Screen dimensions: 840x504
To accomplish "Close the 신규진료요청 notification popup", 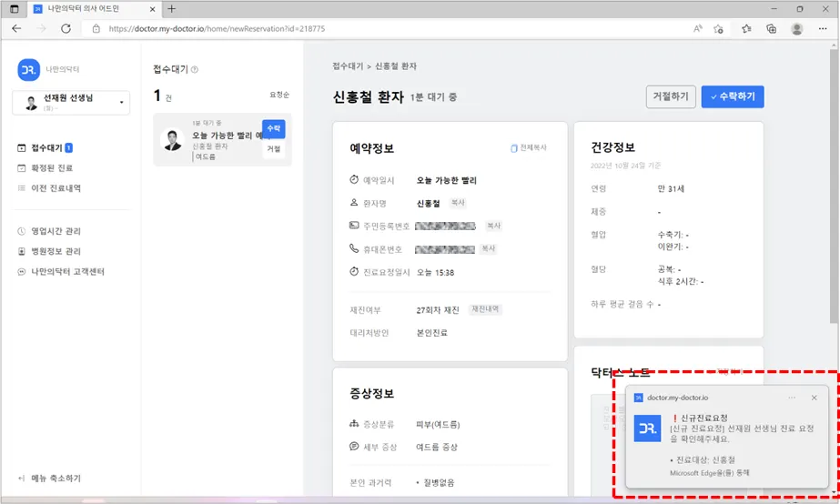I will pyautogui.click(x=814, y=398).
